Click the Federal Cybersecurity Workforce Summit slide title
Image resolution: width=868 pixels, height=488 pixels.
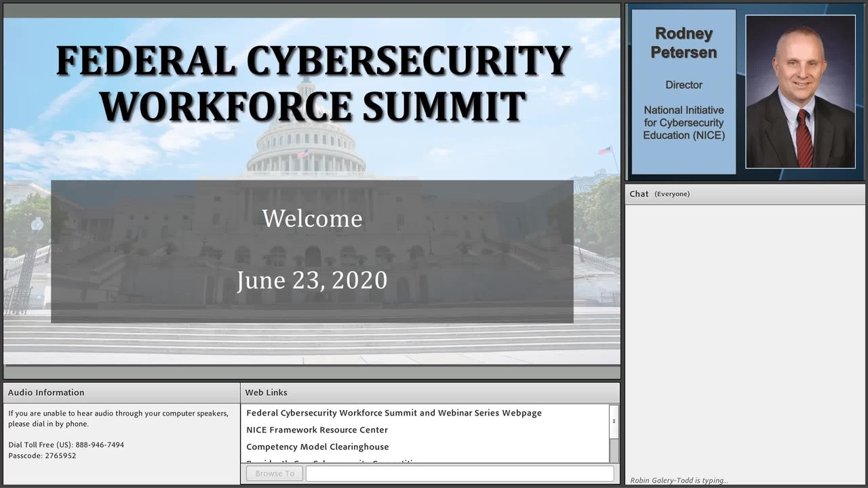pyautogui.click(x=313, y=83)
